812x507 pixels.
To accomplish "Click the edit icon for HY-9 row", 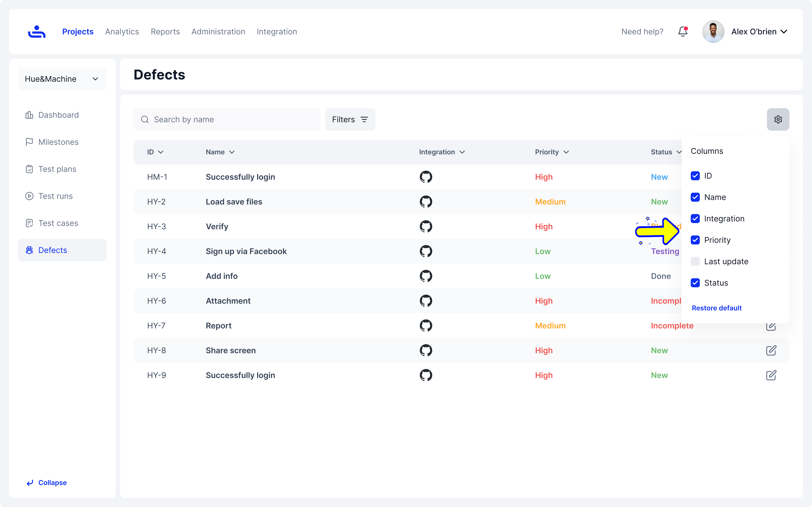I will 771,375.
